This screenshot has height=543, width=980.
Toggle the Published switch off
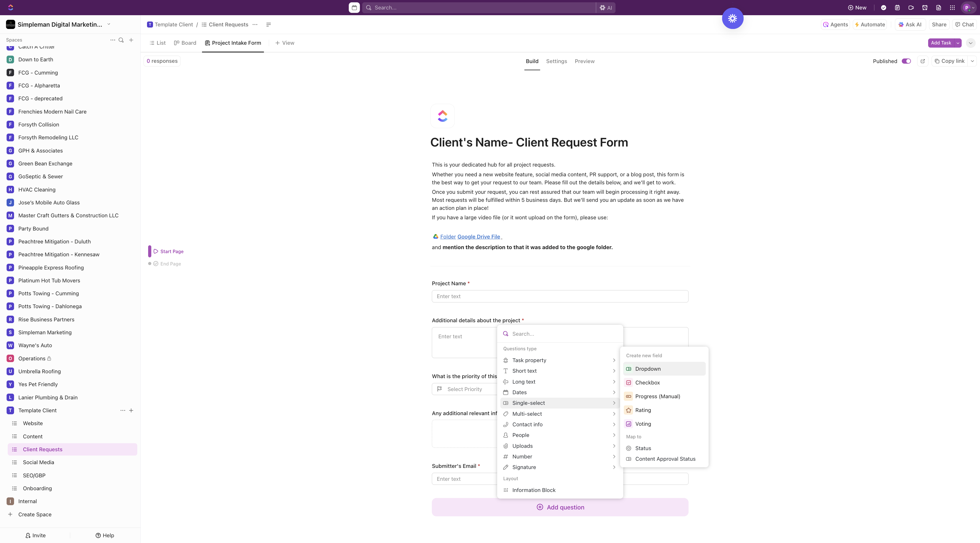(x=906, y=61)
